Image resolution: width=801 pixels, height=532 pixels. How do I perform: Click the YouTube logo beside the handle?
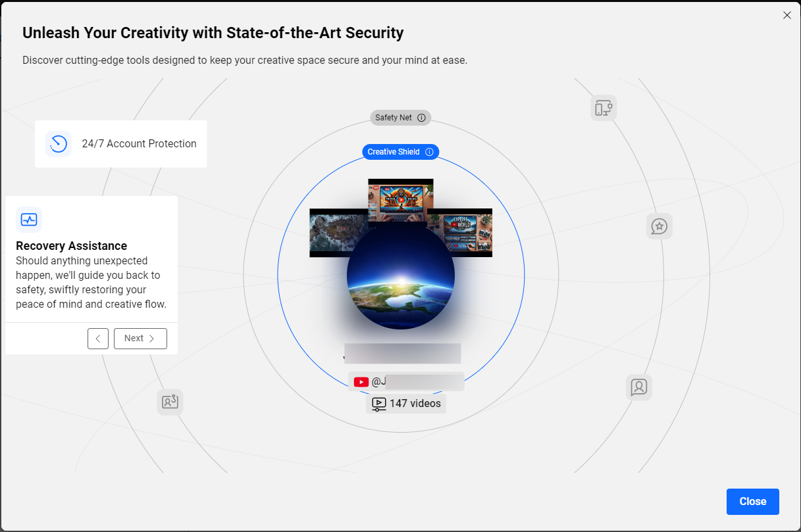[361, 382]
